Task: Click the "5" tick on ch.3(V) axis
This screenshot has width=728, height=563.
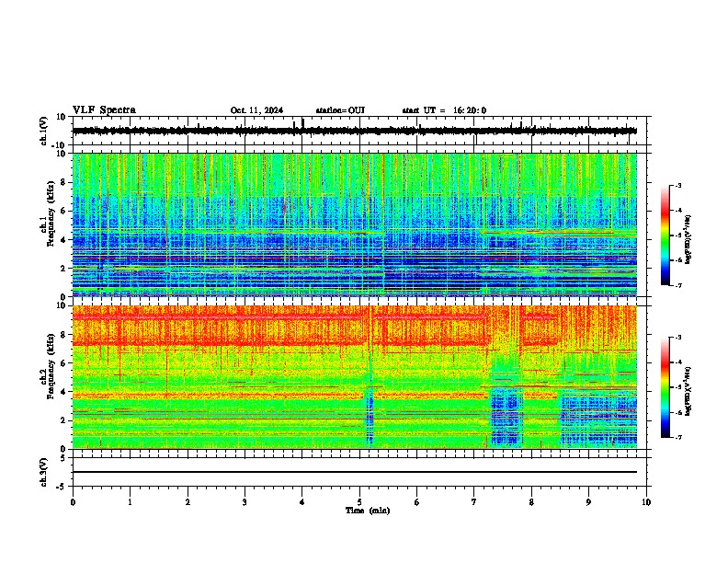Action: 63,458
